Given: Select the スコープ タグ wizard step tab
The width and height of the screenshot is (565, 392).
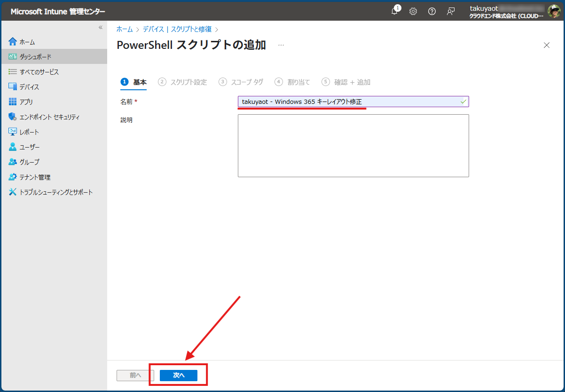Looking at the screenshot, I should [241, 82].
